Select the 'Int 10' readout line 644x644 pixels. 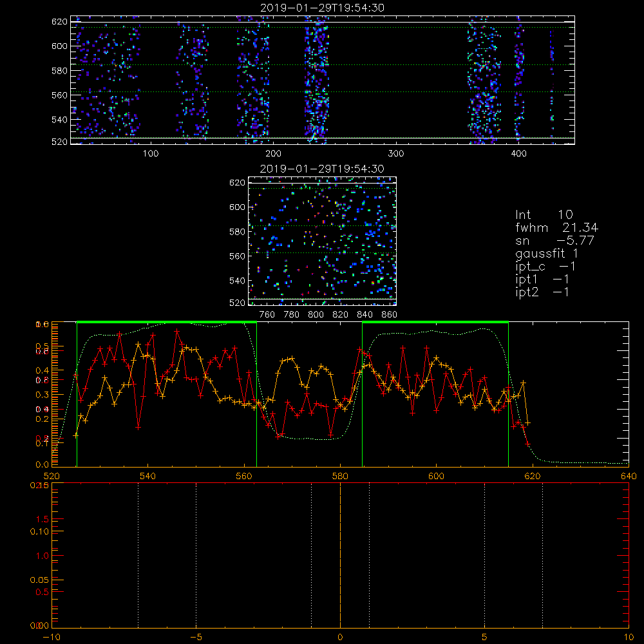point(544,214)
